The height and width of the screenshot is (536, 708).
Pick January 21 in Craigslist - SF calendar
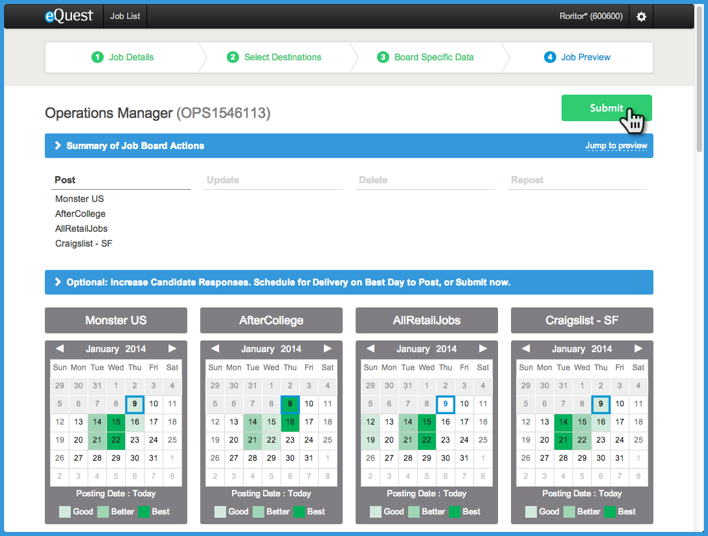563,440
